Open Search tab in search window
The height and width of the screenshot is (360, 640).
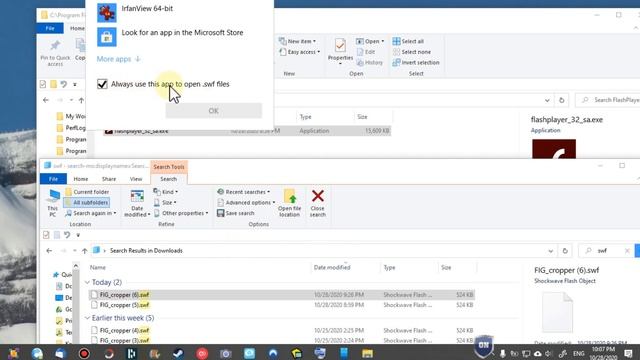pos(169,179)
